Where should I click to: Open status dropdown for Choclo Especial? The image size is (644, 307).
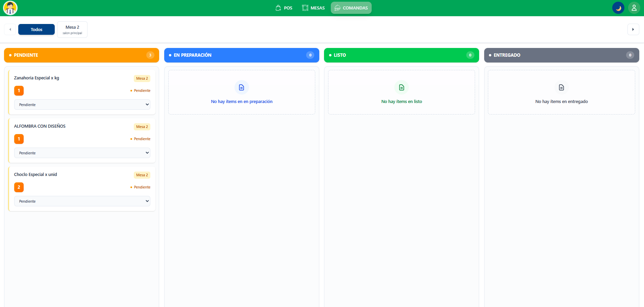pyautogui.click(x=82, y=201)
